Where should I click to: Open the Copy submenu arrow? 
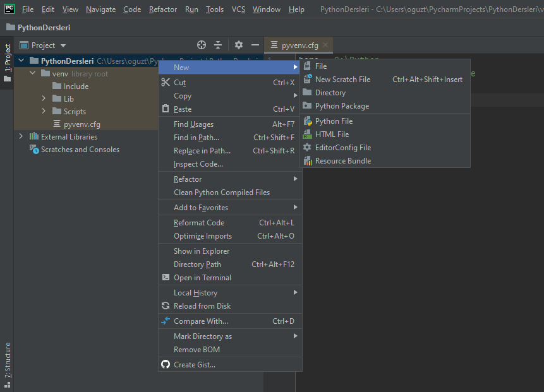(295, 96)
